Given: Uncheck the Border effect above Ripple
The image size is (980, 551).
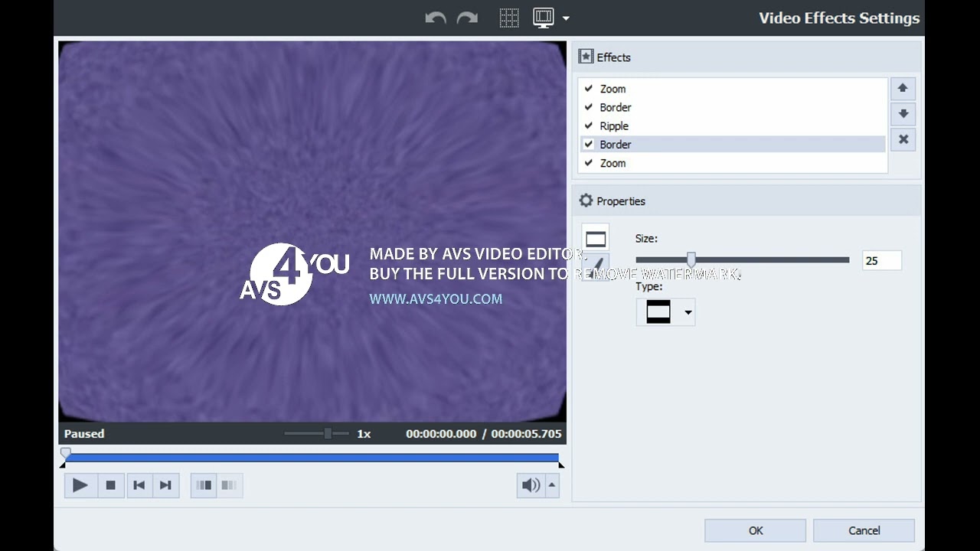Looking at the screenshot, I should tap(589, 107).
